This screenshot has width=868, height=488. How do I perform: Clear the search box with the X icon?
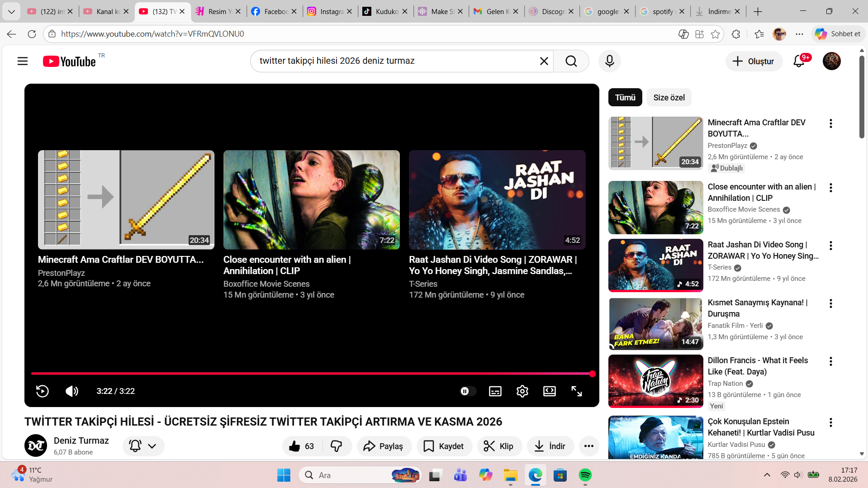[544, 61]
